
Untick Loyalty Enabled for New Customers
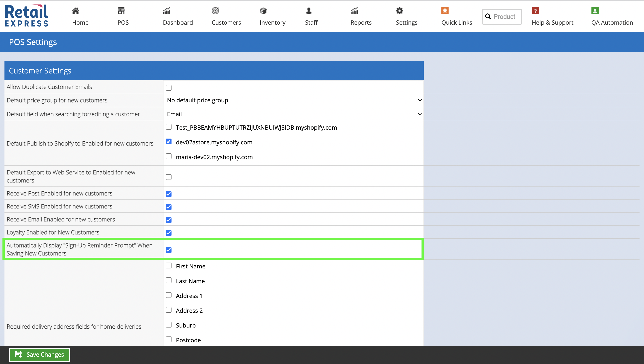[x=169, y=233]
